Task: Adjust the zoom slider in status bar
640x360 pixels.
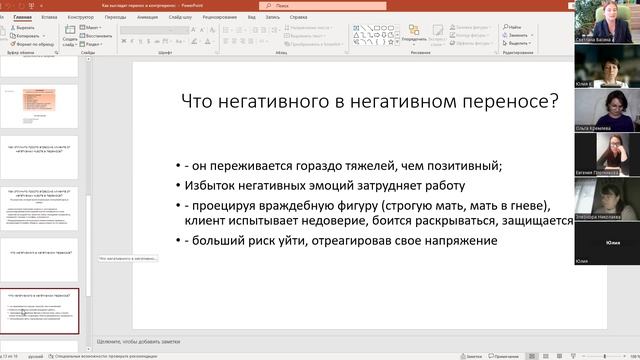Action: tap(604, 356)
